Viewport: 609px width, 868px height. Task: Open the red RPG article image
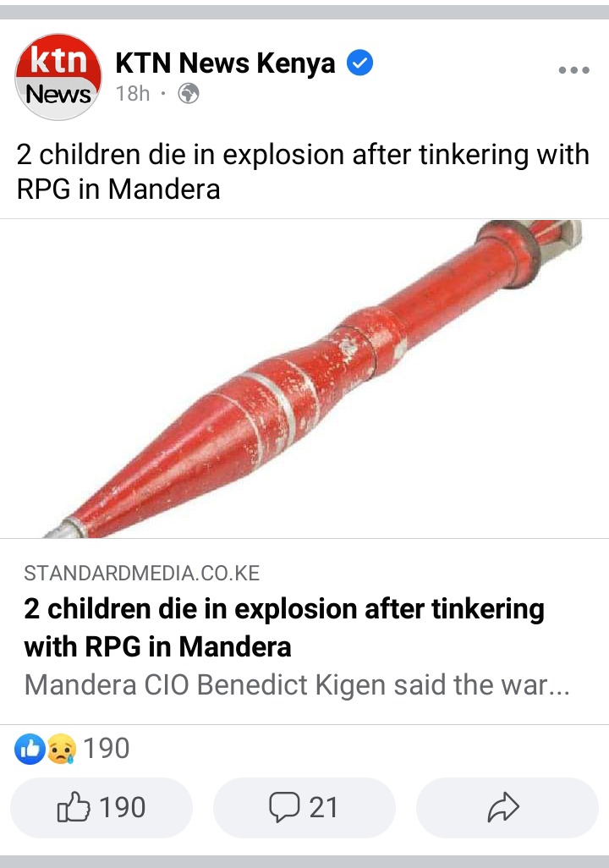coord(304,379)
